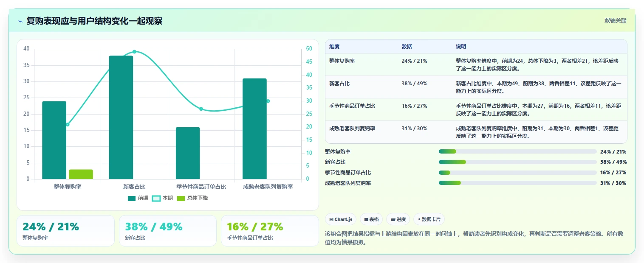Click the 整体复购率 x-axis label
This screenshot has height=263, width=644.
point(68,187)
